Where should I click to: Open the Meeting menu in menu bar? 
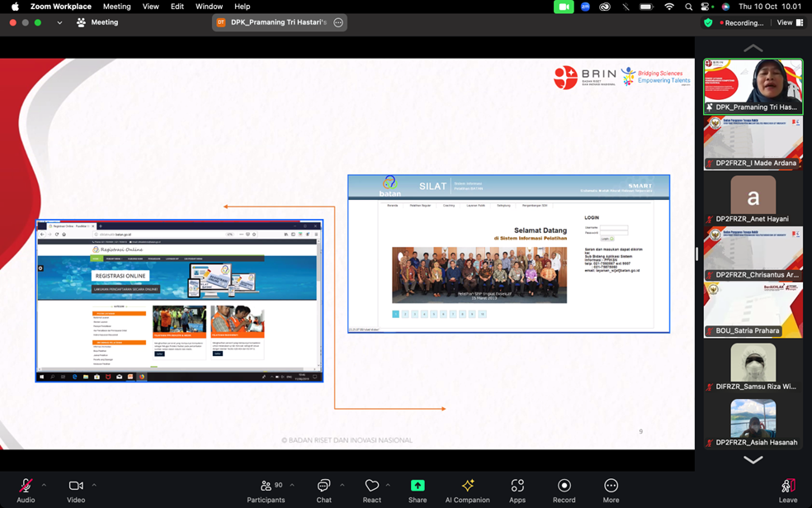(116, 7)
